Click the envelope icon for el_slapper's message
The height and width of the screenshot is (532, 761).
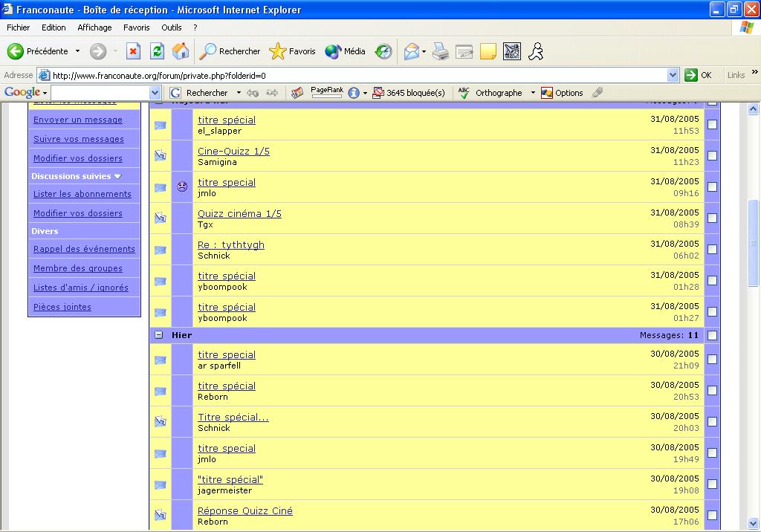click(x=161, y=126)
